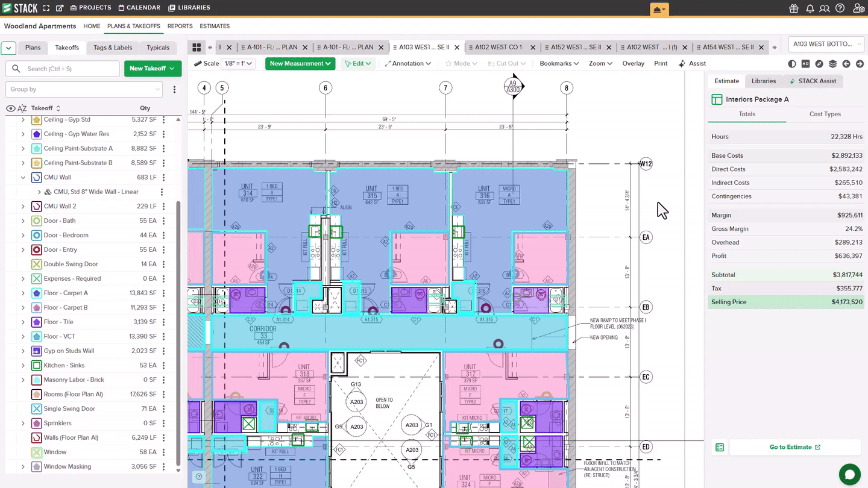Follow the Go to Estimate link
The image size is (868, 488).
click(x=795, y=447)
